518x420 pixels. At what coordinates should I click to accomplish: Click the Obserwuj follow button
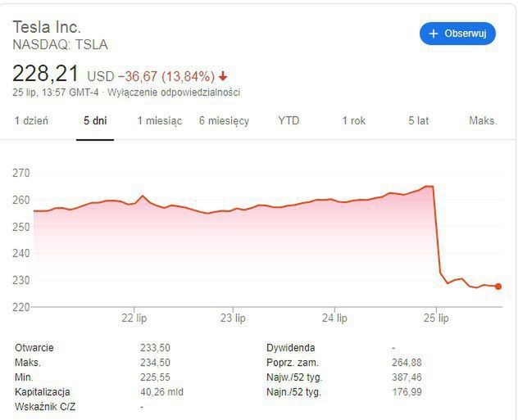(x=457, y=34)
